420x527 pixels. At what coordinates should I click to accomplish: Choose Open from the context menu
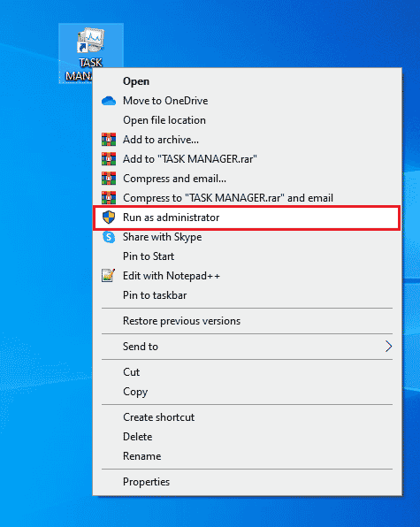pyautogui.click(x=248, y=81)
